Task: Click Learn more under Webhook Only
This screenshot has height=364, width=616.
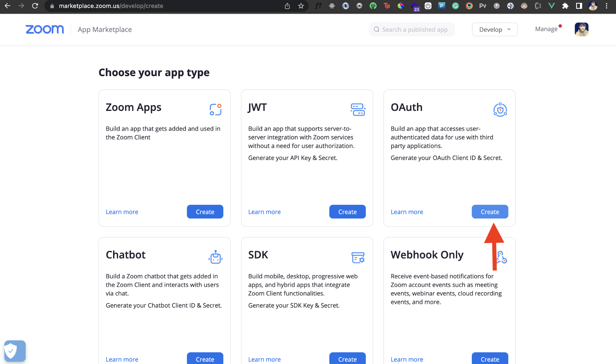Action: click(x=407, y=359)
